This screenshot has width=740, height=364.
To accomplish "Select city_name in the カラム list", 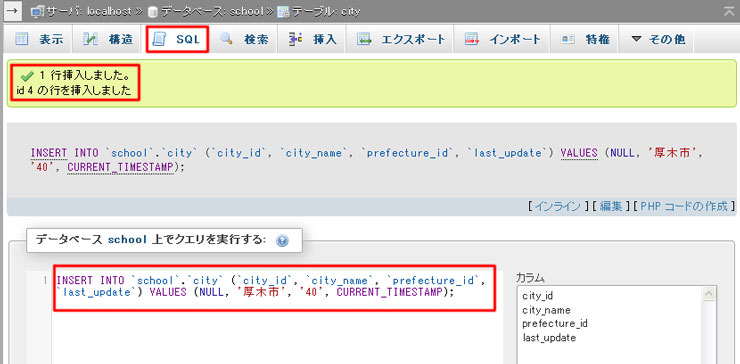I will (547, 310).
